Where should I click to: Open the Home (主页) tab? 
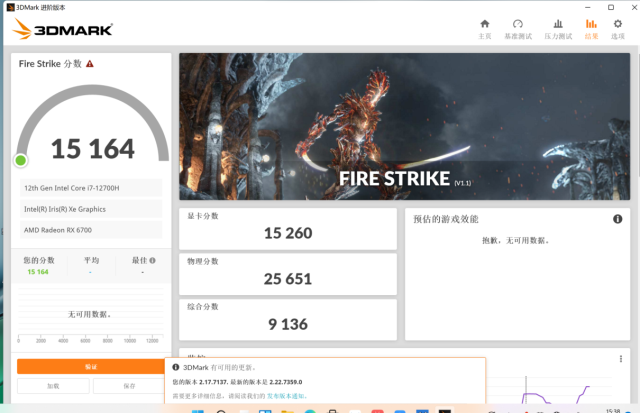[x=484, y=29]
